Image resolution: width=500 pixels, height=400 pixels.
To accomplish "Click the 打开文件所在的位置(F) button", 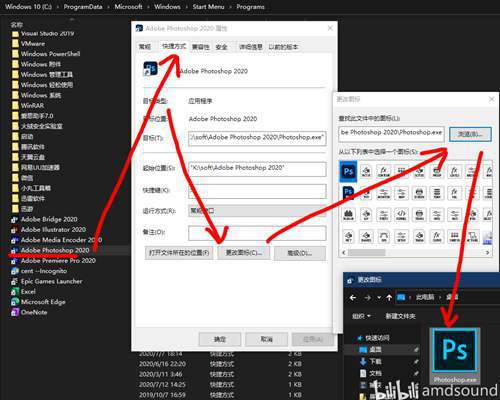I will coord(179,253).
